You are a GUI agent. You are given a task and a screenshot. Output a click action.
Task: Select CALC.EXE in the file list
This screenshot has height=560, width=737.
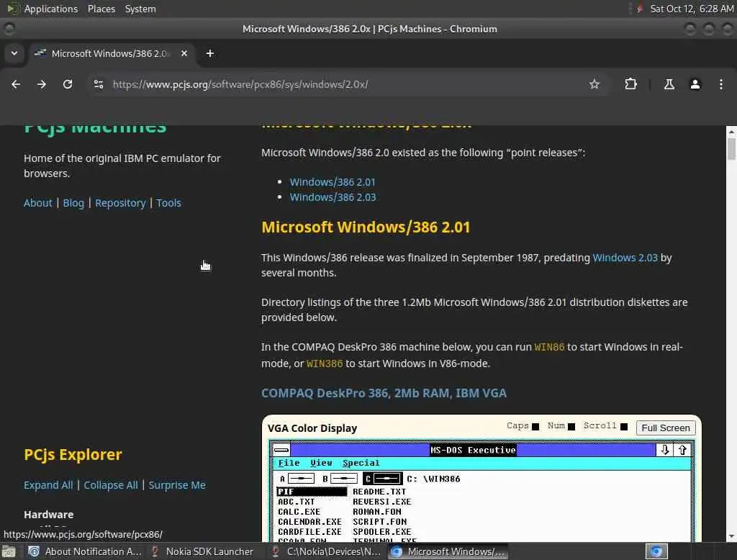299,512
